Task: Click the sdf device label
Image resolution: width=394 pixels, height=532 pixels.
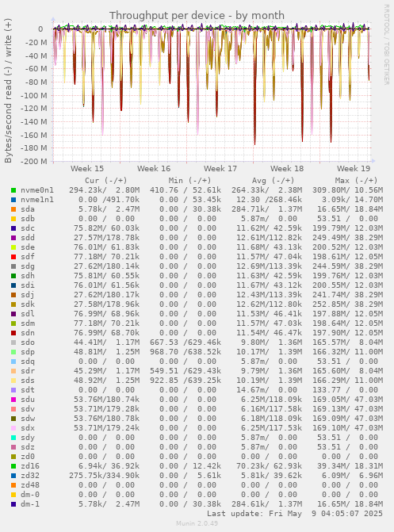Action: click(x=28, y=257)
